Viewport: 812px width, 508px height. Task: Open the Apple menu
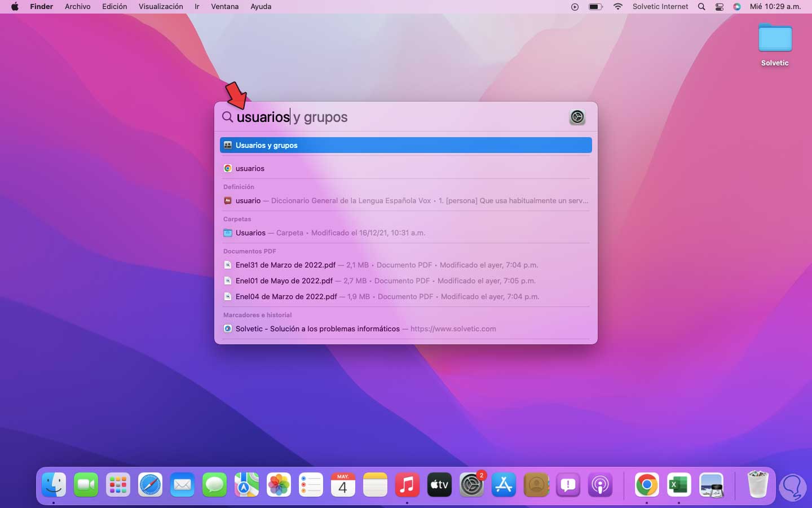(x=15, y=7)
